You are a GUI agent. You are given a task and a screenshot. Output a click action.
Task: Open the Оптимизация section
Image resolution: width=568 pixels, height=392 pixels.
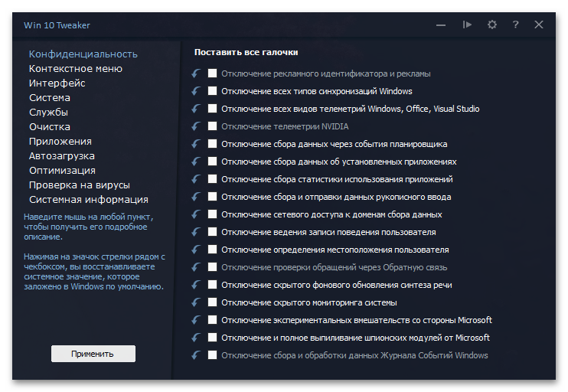click(62, 170)
